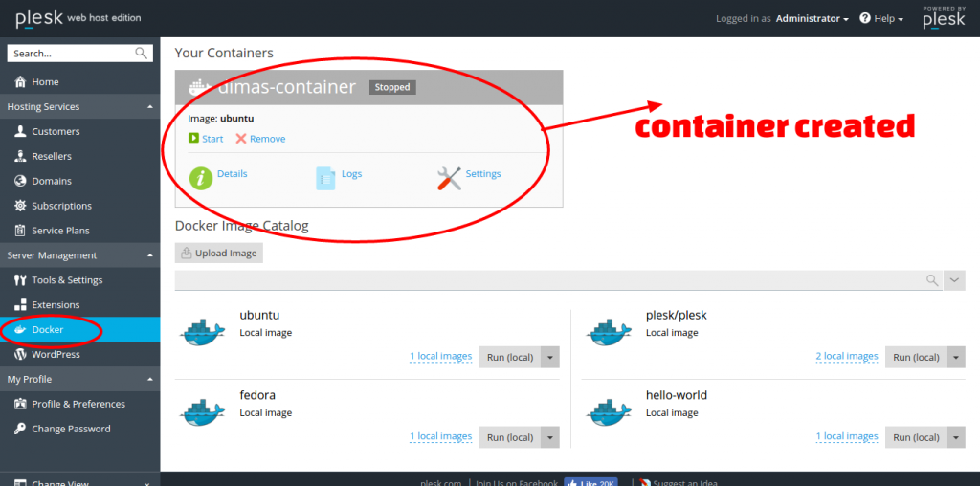Open the Administrator account dropdown
980x486 pixels.
tap(812, 19)
